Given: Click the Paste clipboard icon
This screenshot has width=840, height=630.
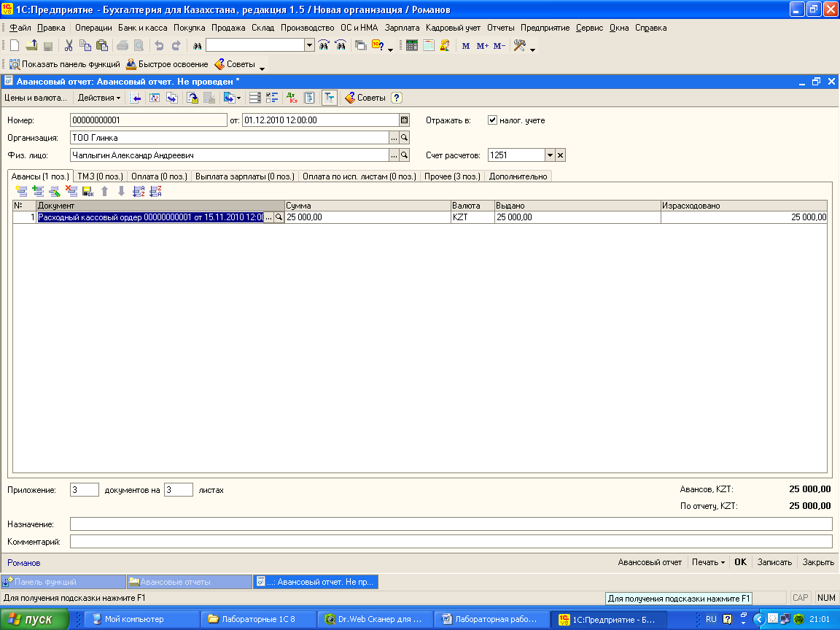Looking at the screenshot, I should point(102,46).
